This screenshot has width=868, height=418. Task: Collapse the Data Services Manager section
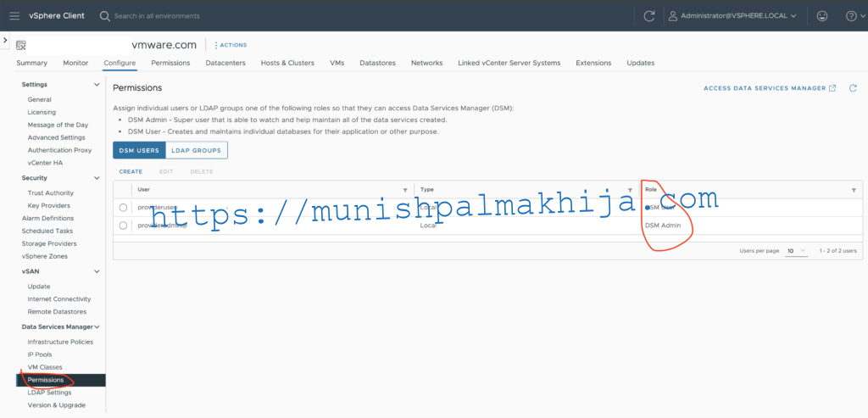[x=97, y=327]
